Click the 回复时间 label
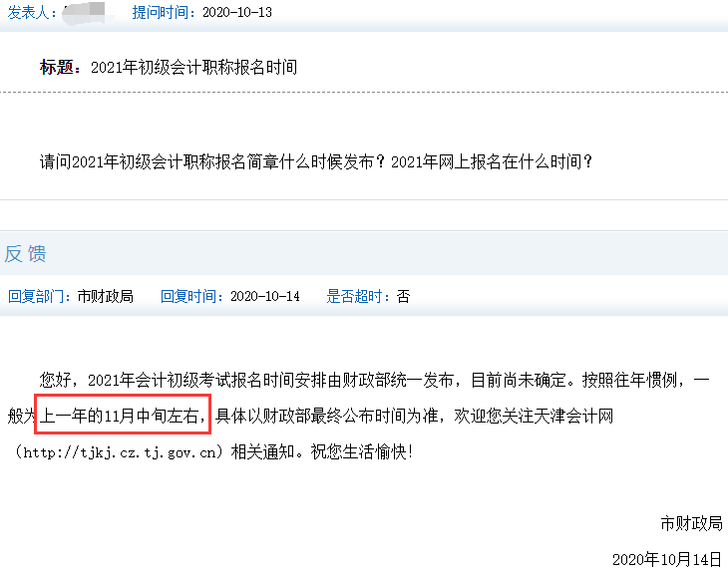The image size is (728, 574). pyautogui.click(x=191, y=296)
